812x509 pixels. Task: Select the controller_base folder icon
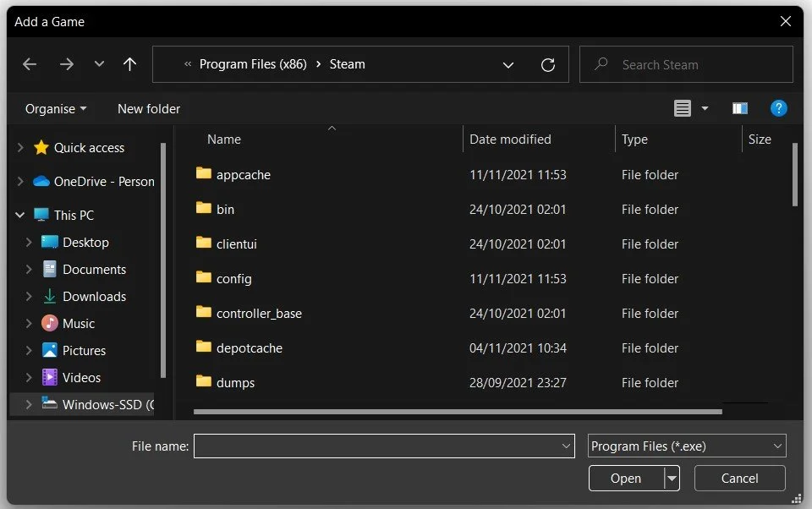pyautogui.click(x=204, y=312)
